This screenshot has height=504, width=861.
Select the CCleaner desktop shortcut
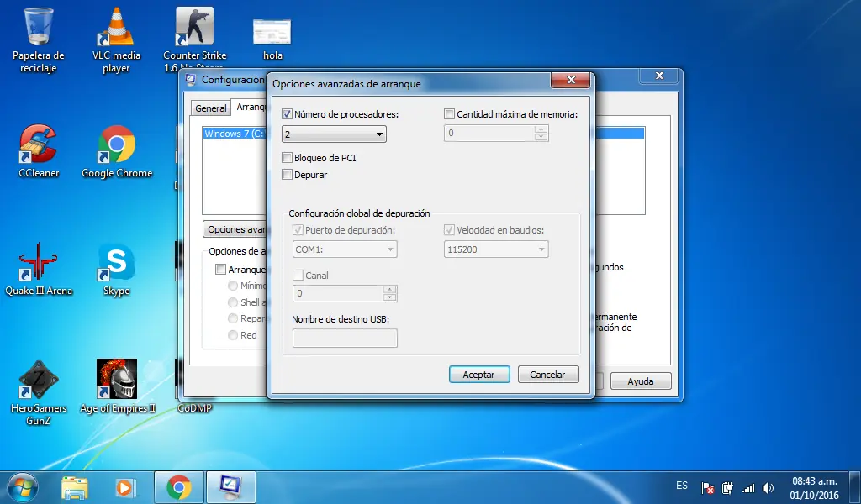click(39, 151)
